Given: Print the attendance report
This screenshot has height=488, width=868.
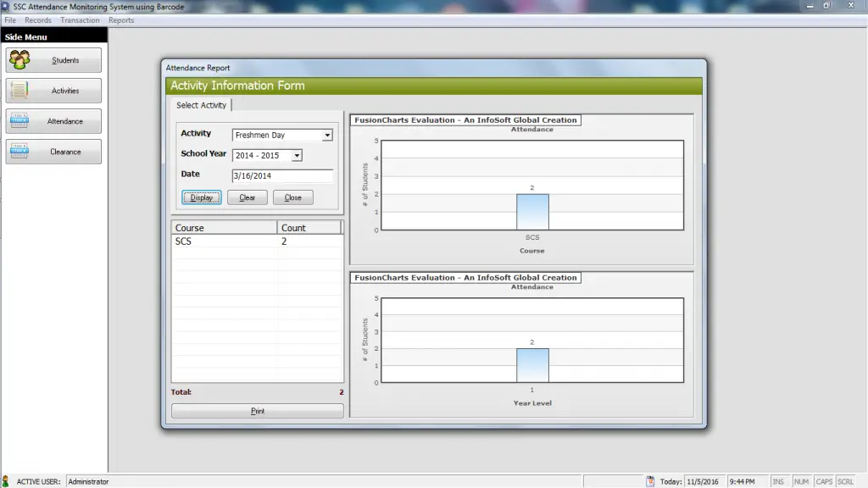Looking at the screenshot, I should pos(258,411).
